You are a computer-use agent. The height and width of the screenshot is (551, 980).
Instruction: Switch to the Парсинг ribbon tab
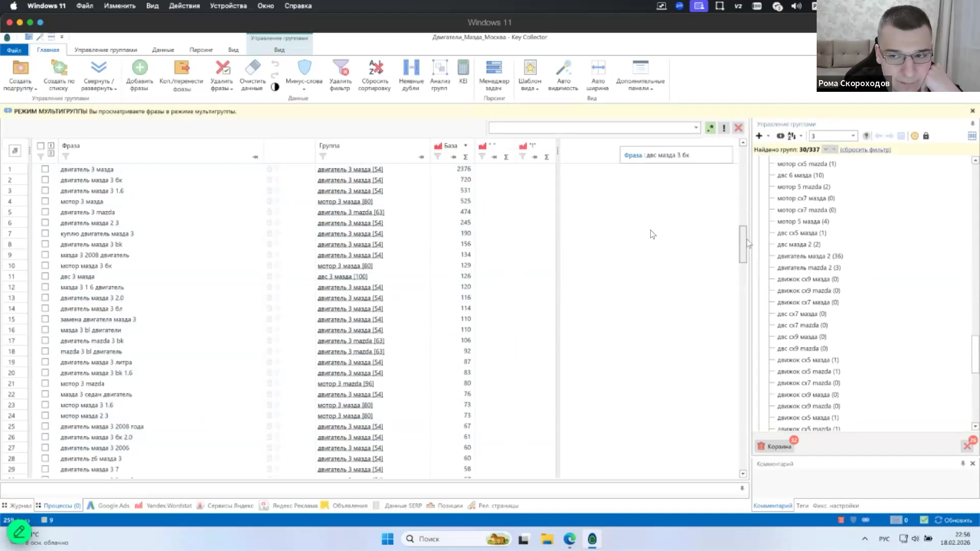pos(201,50)
